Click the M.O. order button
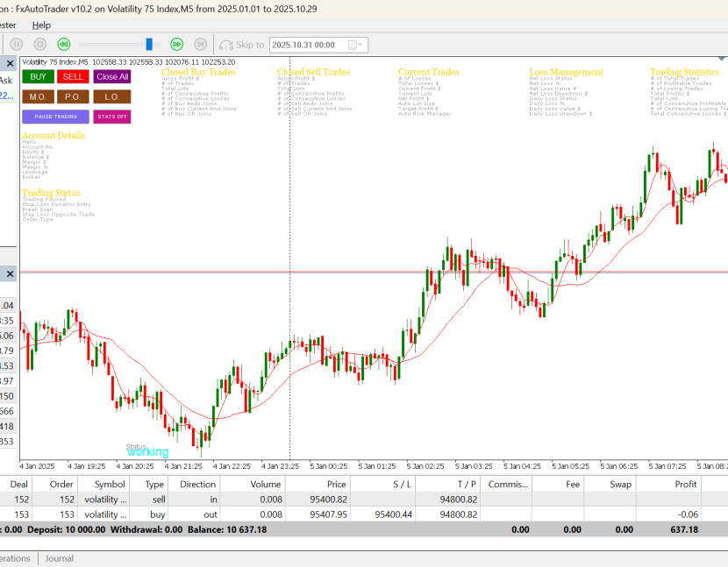The width and height of the screenshot is (728, 567). click(x=37, y=96)
